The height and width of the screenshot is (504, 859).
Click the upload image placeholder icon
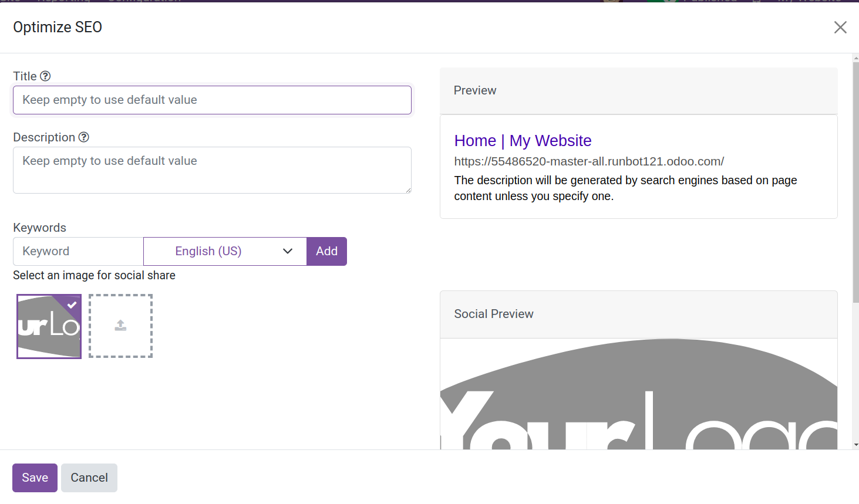(120, 326)
